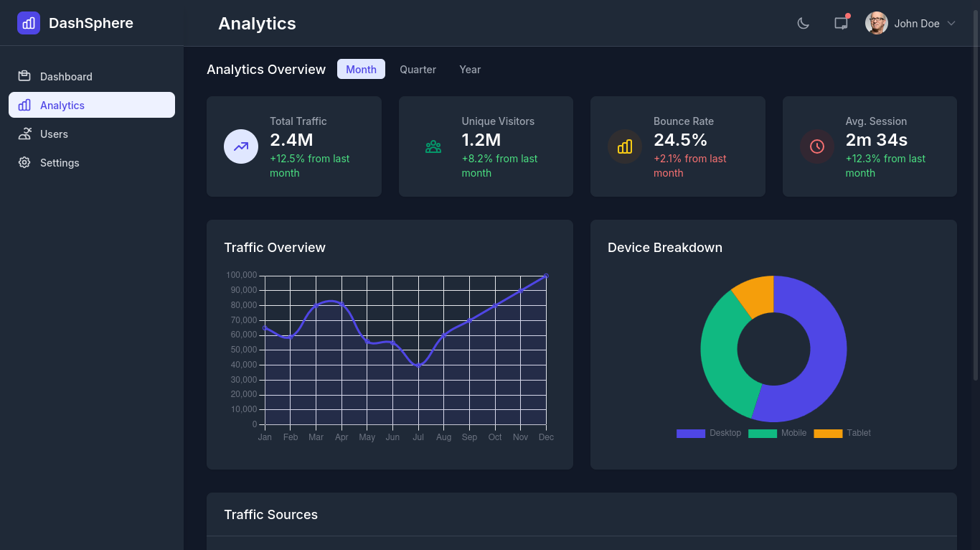Click the Device Breakdown heading
The image size is (980, 550).
[x=665, y=248]
